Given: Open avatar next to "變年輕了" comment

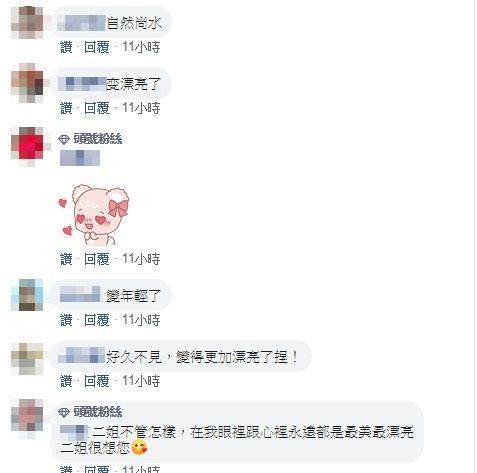Looking at the screenshot, I should (x=27, y=295).
